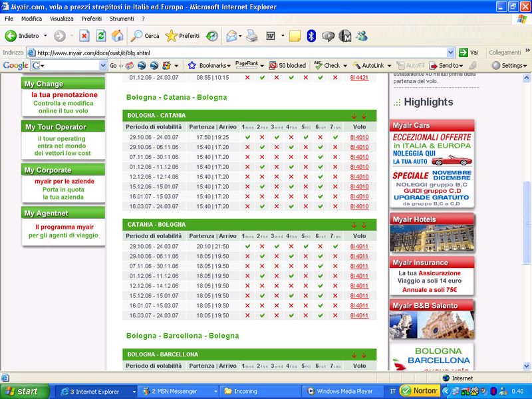This screenshot has width=532, height=399.
Task: Click Myair B&B Salento image
Action: point(432,325)
